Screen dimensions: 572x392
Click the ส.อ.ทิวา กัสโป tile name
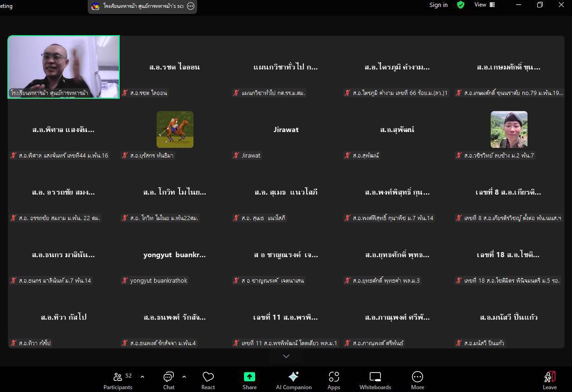point(64,317)
